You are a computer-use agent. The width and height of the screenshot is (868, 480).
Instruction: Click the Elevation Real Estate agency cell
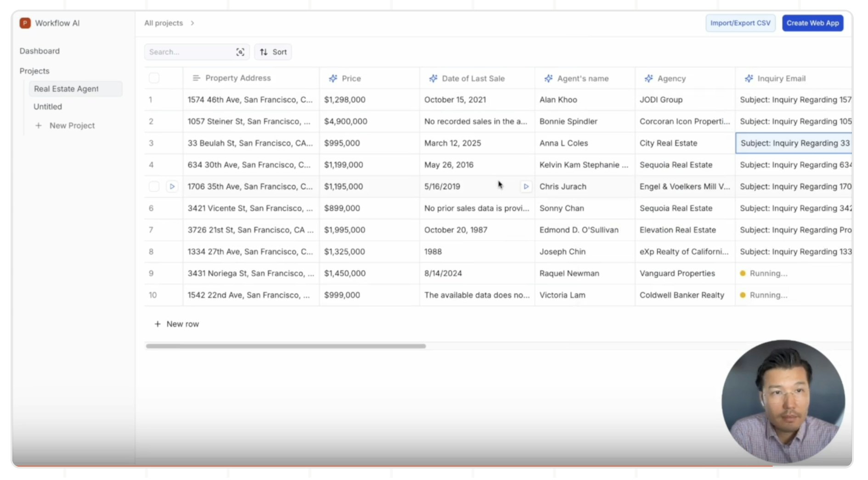click(x=685, y=230)
